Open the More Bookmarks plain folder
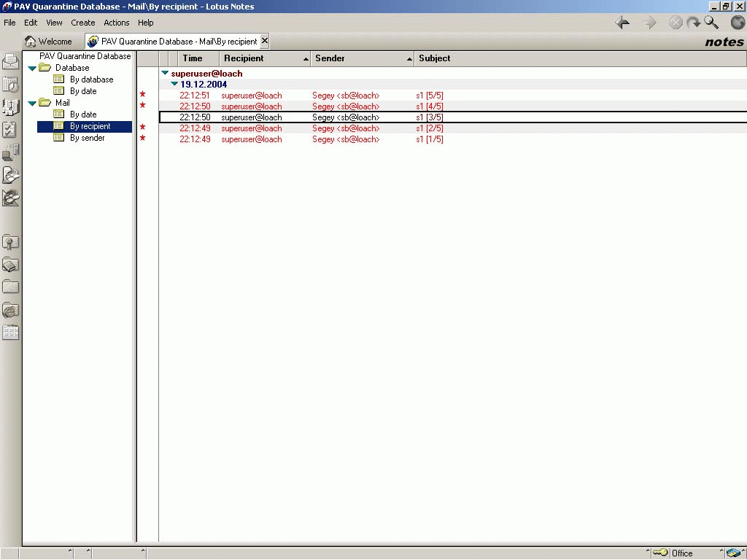747x560 pixels. [10, 287]
